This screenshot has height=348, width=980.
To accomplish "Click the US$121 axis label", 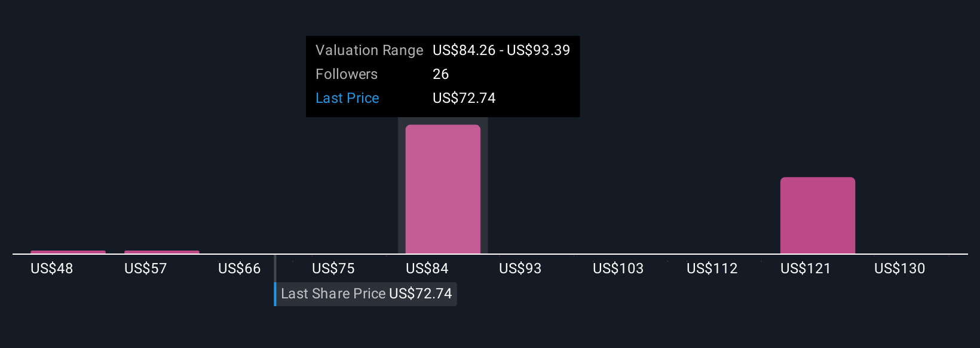I will tap(806, 268).
